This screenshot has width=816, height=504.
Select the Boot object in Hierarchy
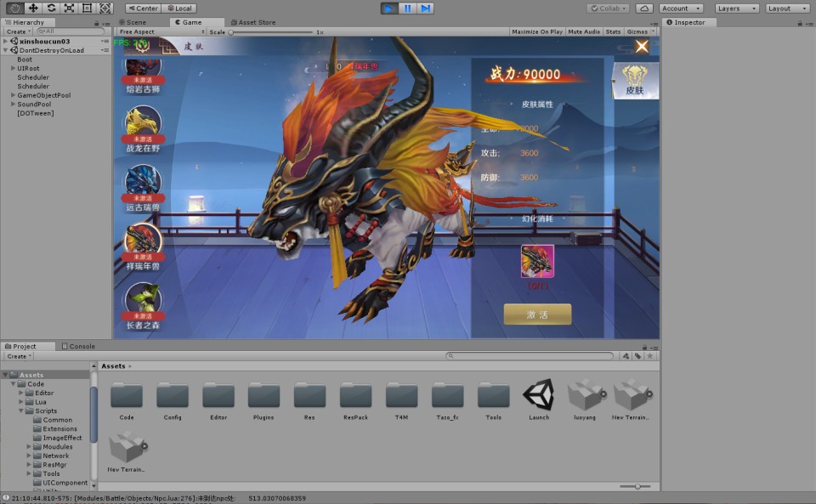[25, 59]
